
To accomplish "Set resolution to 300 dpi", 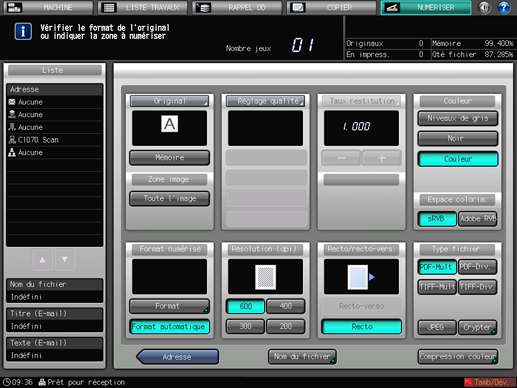I will click(x=245, y=326).
